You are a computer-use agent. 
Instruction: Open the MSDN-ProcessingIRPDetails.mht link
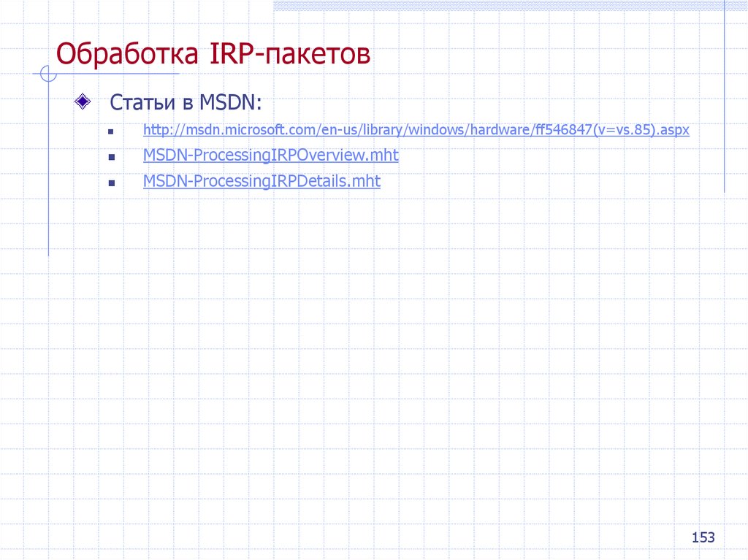(262, 181)
